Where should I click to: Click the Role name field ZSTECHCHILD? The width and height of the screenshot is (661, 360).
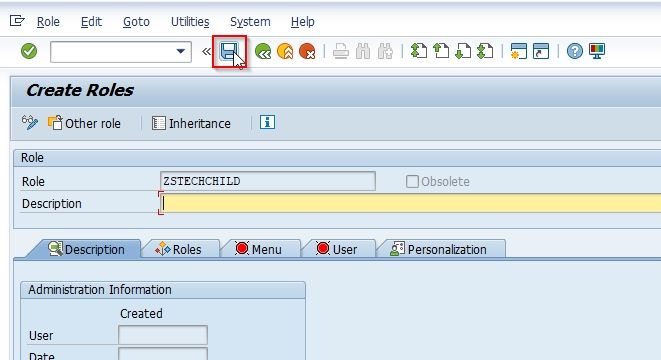pos(268,181)
